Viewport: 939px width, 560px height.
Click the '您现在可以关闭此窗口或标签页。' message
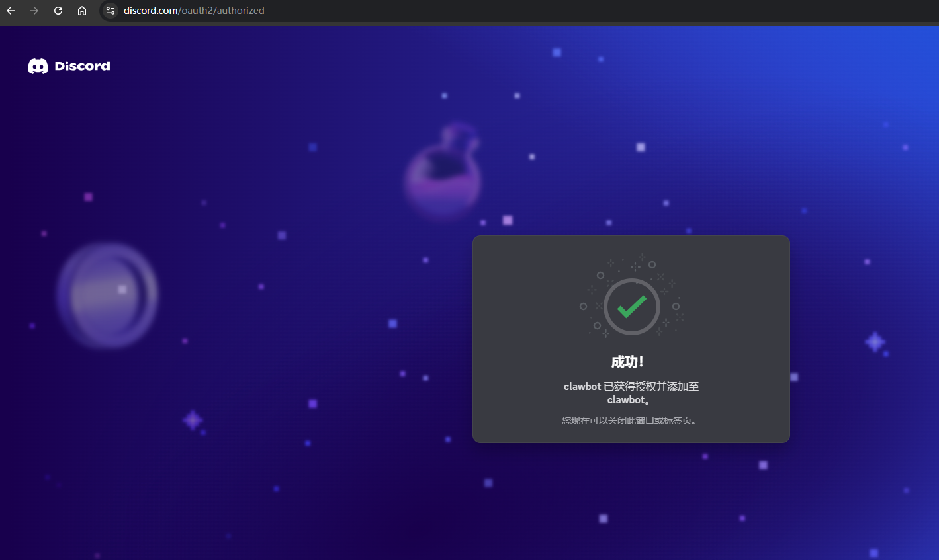click(629, 420)
